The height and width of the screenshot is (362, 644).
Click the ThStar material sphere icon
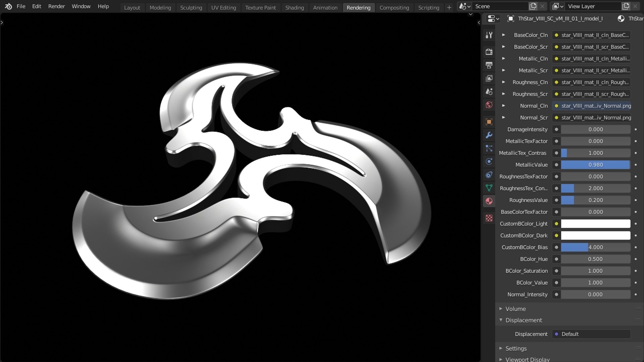click(621, 19)
